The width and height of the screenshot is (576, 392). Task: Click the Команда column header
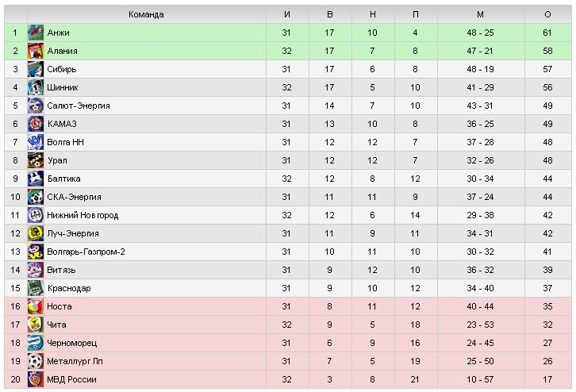[145, 14]
